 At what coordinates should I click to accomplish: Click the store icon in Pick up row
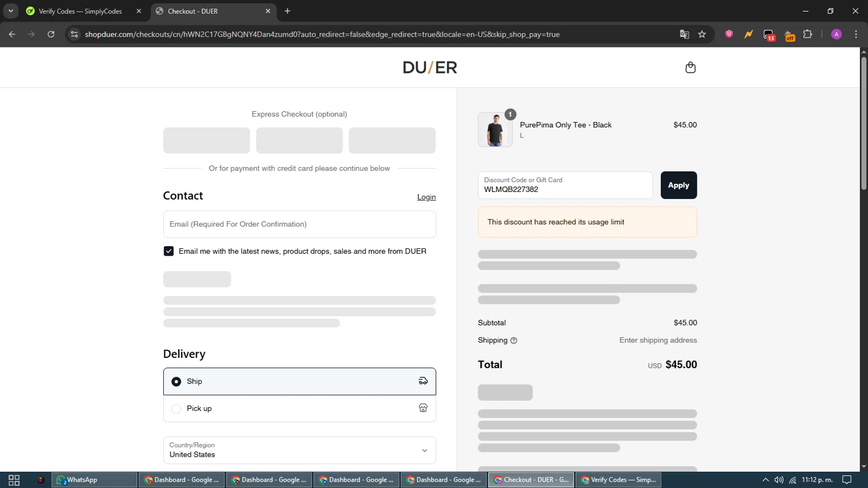click(x=423, y=408)
